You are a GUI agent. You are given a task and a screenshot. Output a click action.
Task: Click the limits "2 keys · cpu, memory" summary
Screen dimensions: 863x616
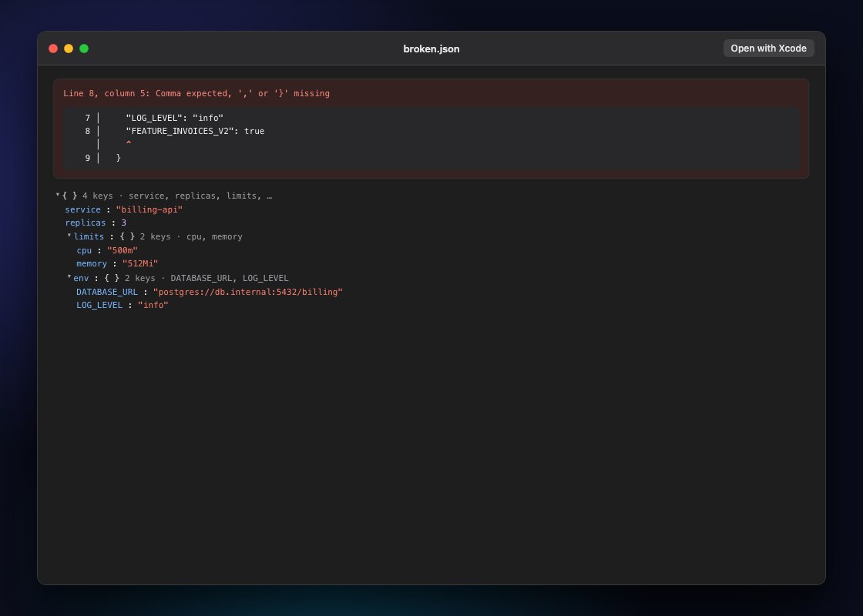coord(191,236)
